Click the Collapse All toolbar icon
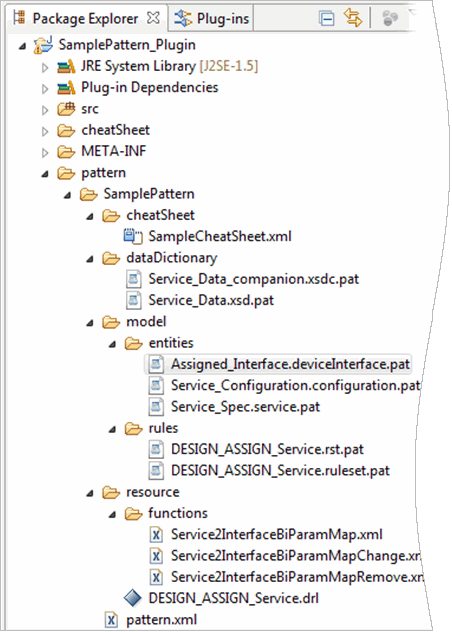Screen dimensions: 452x632 326,19
